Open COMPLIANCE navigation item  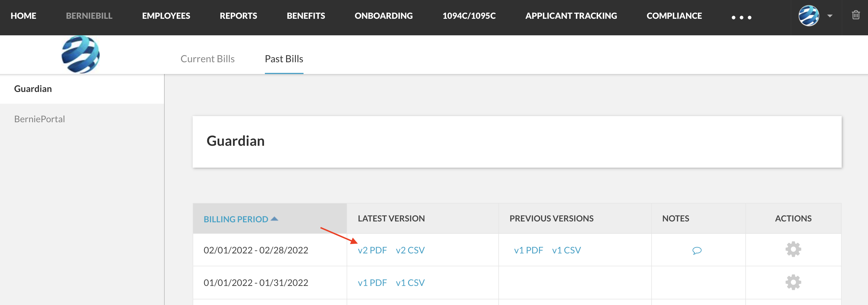pyautogui.click(x=674, y=16)
